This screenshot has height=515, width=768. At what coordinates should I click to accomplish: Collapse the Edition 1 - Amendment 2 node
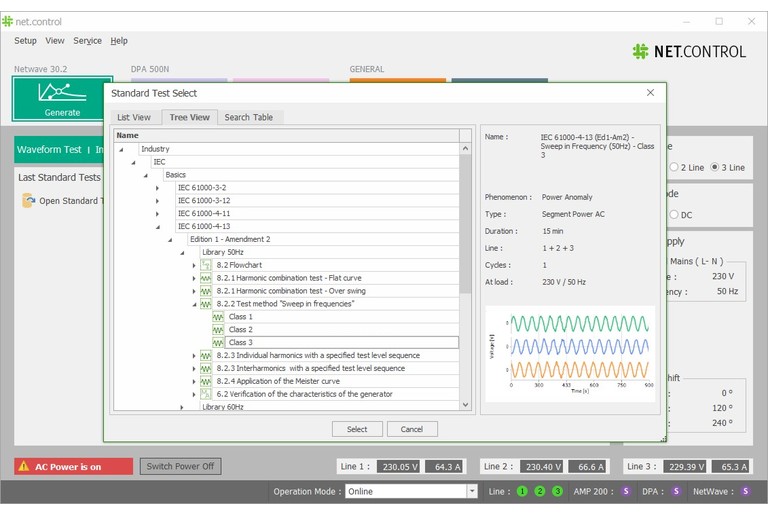point(170,240)
